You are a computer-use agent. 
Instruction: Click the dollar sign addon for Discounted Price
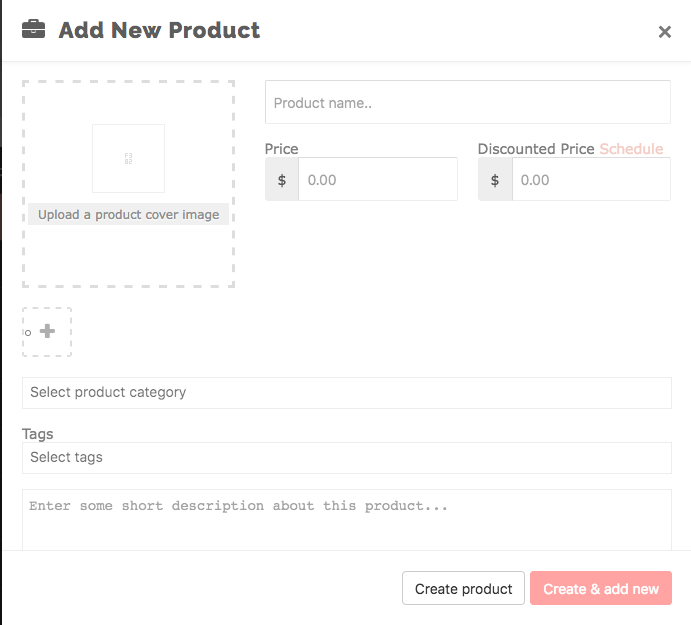pyautogui.click(x=495, y=179)
